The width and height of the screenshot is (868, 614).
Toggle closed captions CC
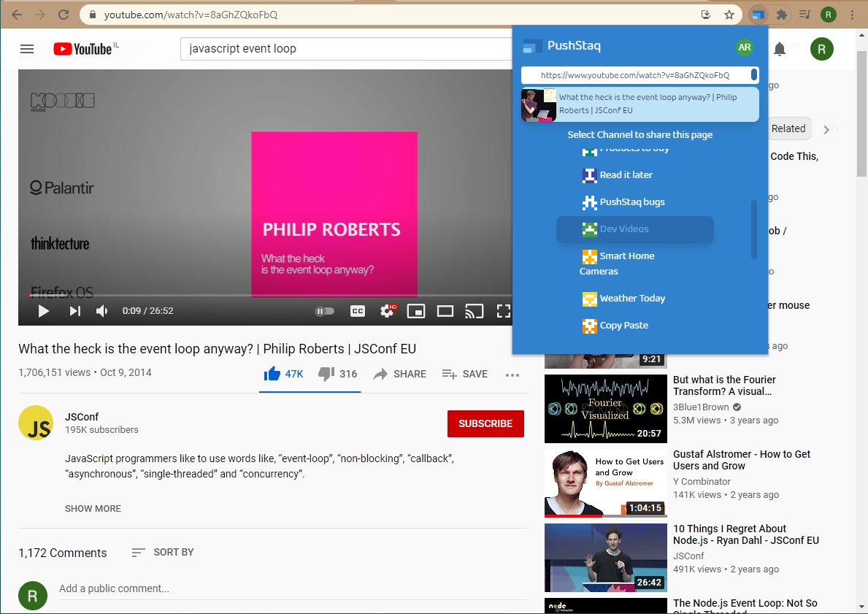click(358, 311)
